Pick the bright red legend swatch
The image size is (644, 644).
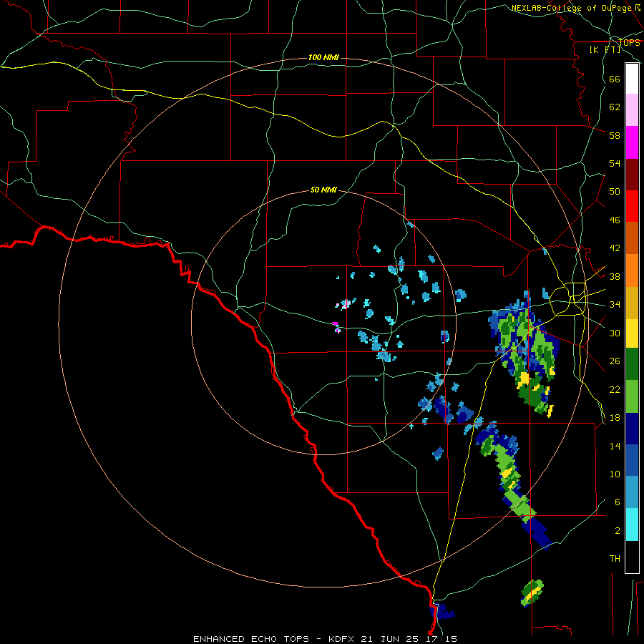[x=632, y=206]
